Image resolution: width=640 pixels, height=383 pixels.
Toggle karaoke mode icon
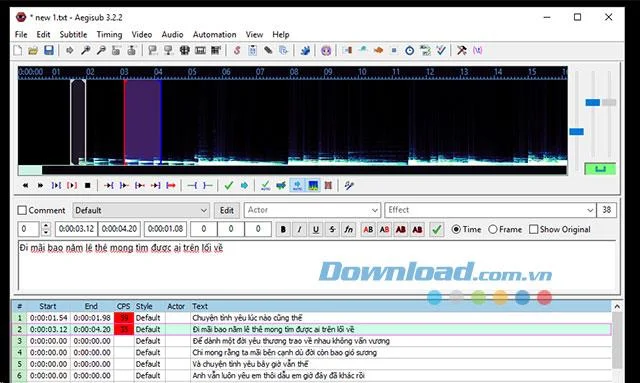[x=349, y=185]
